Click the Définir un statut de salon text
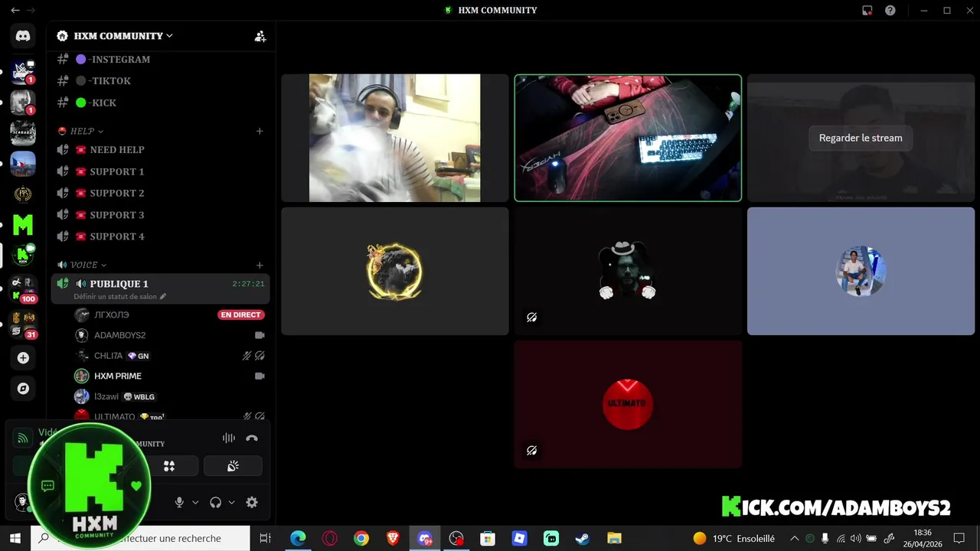The width and height of the screenshot is (980, 551). click(x=115, y=296)
